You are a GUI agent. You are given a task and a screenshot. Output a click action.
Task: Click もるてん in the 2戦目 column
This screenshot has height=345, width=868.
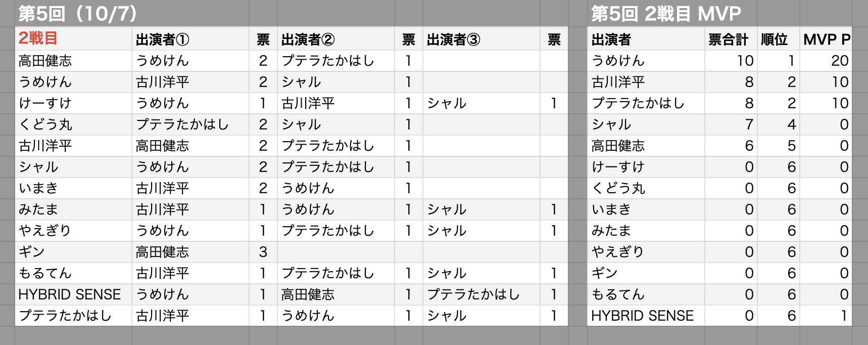[45, 273]
